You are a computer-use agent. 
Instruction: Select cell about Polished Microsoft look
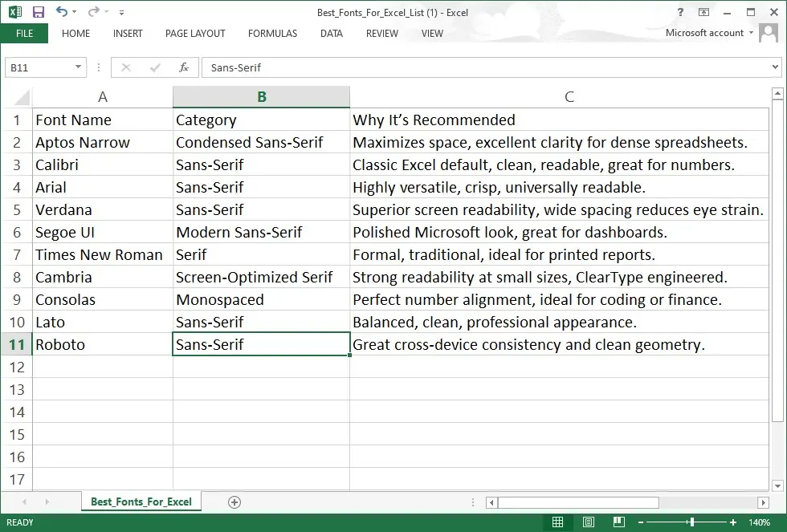559,232
